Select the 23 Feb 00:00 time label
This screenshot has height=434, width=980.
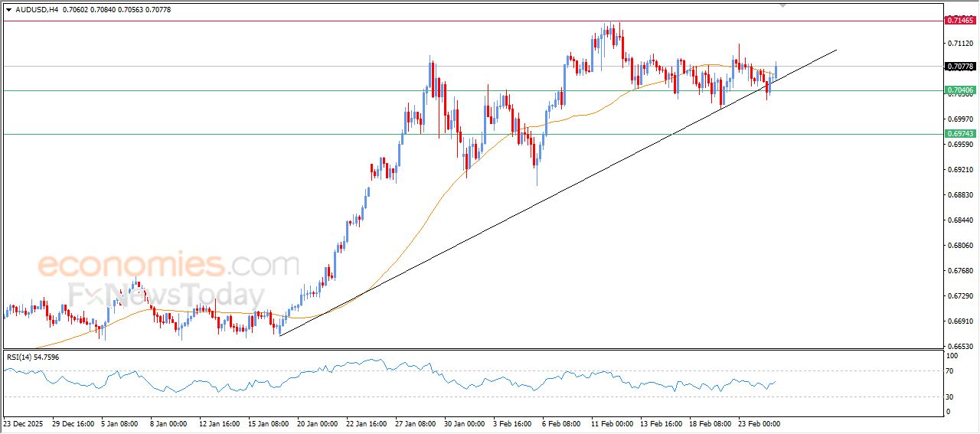pos(758,423)
